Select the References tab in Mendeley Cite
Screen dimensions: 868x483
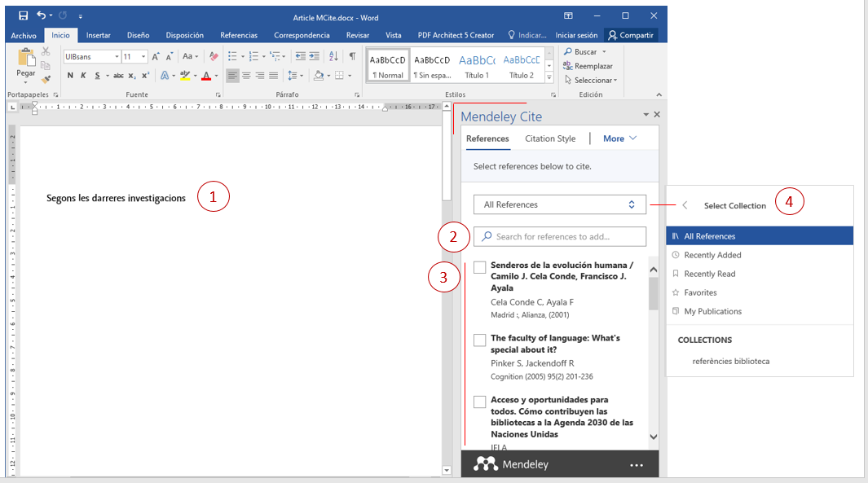point(487,138)
